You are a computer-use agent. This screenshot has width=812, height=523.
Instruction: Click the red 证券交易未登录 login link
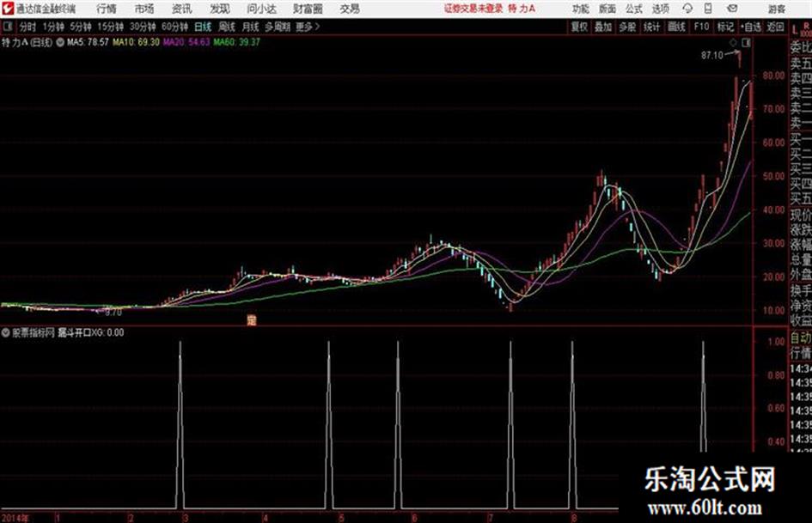click(x=473, y=9)
